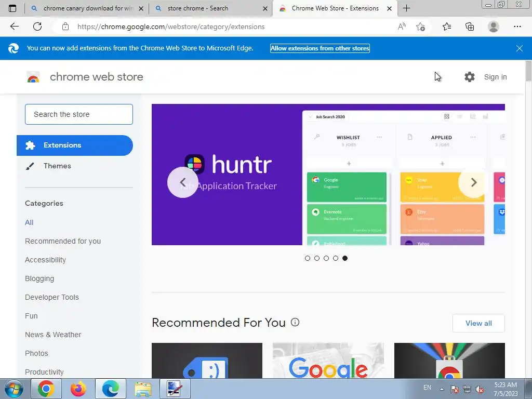
Task: Choose News & Weather category
Action: (53, 335)
